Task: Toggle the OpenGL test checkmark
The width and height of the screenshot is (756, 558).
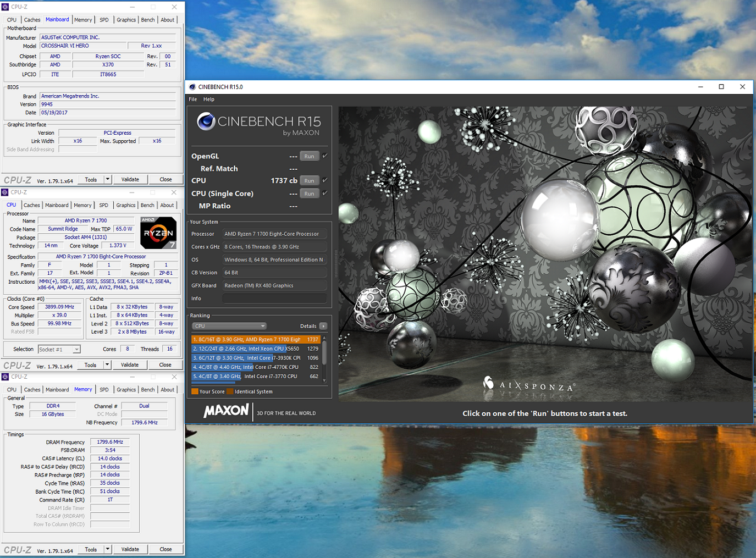Action: (325, 156)
